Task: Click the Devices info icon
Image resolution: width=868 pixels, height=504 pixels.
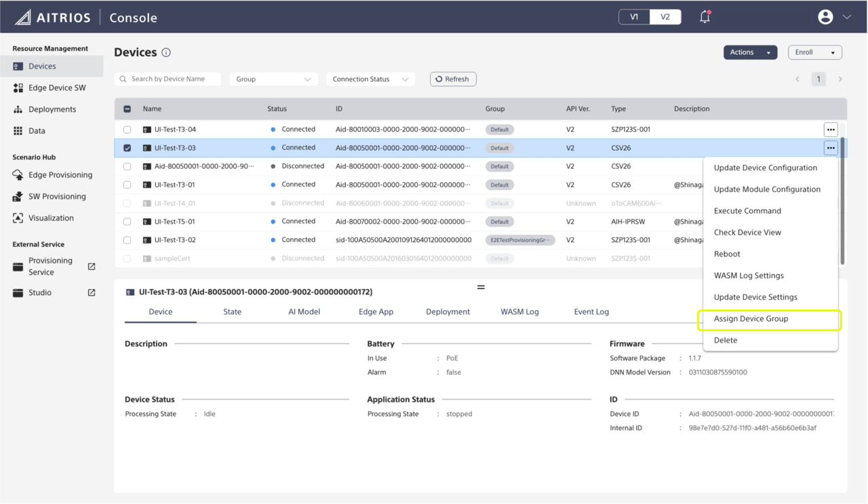Action: pos(166,53)
